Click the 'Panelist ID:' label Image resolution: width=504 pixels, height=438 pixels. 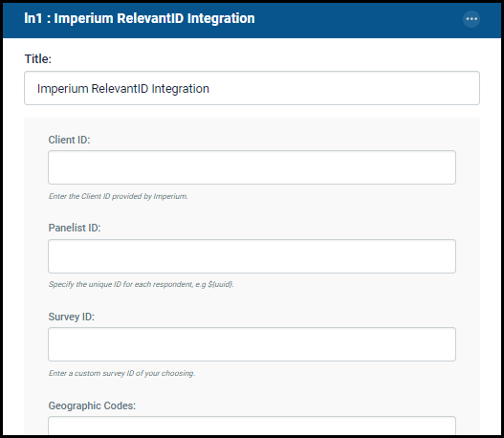point(75,228)
